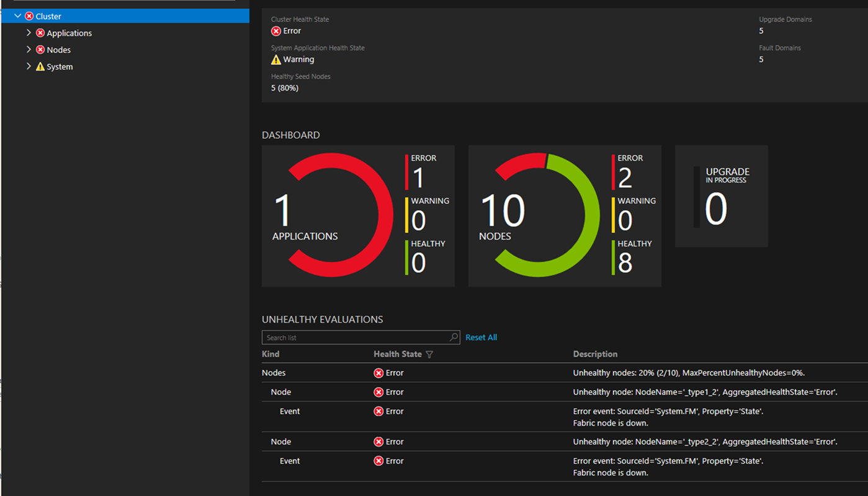Click the Health State filter funnel icon
The height and width of the screenshot is (496, 868).
tap(429, 354)
